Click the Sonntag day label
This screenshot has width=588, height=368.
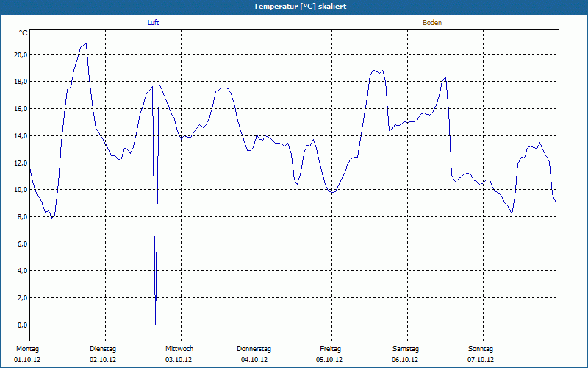(x=481, y=349)
